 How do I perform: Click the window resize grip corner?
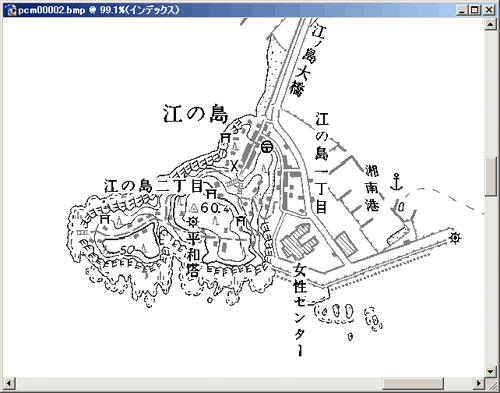[491, 384]
